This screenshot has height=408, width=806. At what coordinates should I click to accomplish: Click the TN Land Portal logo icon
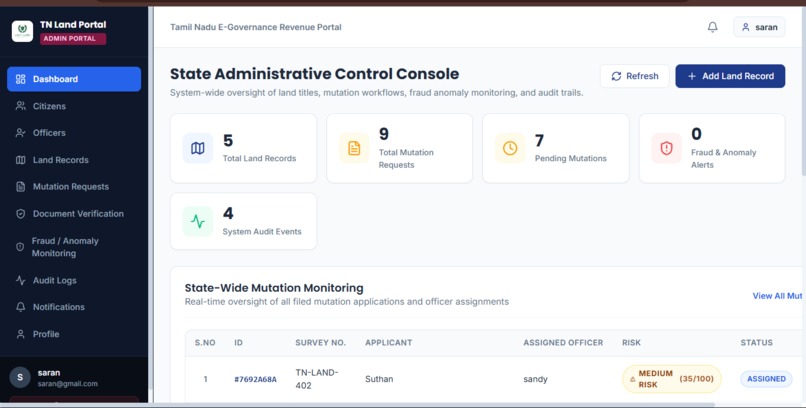[x=22, y=31]
